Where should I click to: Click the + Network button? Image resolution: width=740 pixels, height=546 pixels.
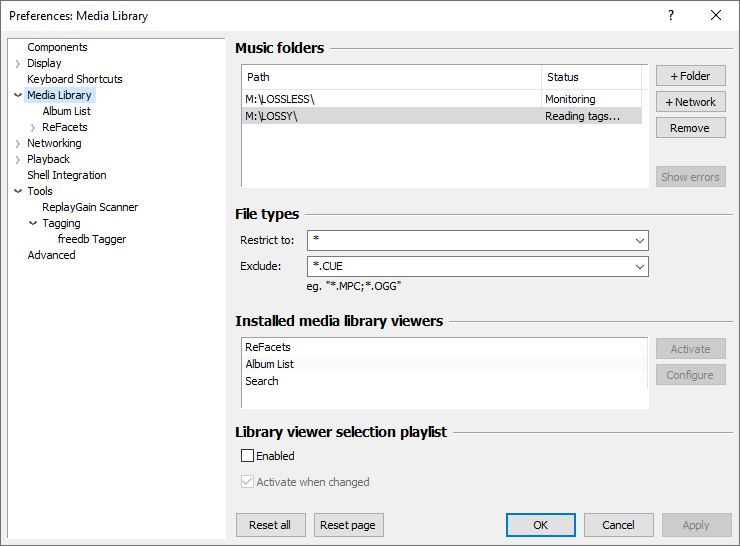coord(690,102)
